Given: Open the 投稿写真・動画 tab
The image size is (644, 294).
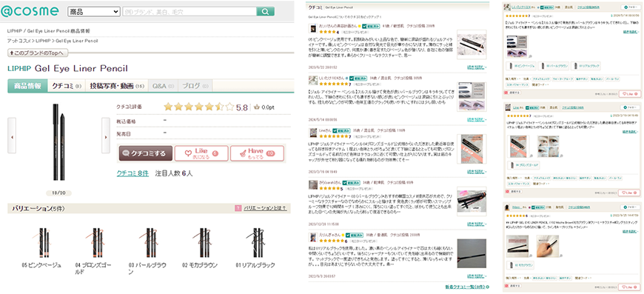Looking at the screenshot, I should (x=117, y=86).
